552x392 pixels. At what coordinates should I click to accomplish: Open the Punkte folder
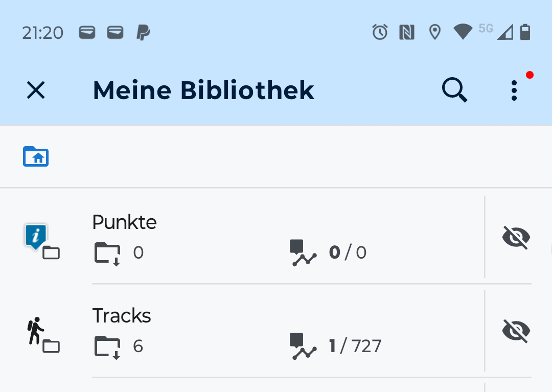click(x=125, y=222)
